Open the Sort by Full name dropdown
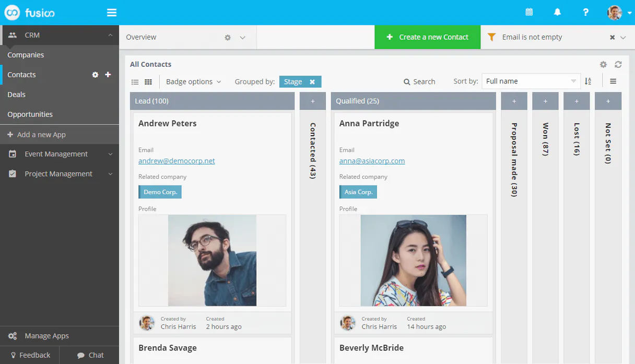Image resolution: width=635 pixels, height=364 pixels. coord(531,81)
